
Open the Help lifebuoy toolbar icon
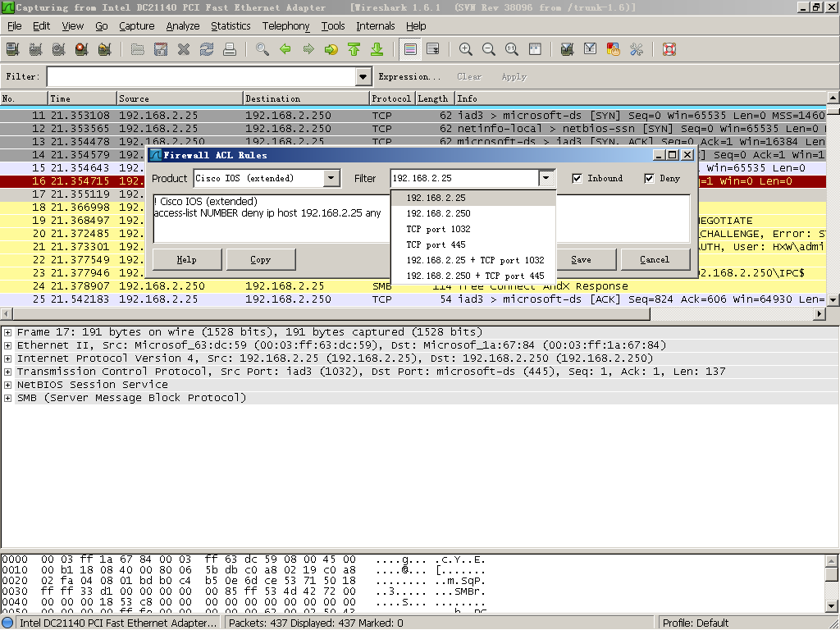tap(669, 49)
